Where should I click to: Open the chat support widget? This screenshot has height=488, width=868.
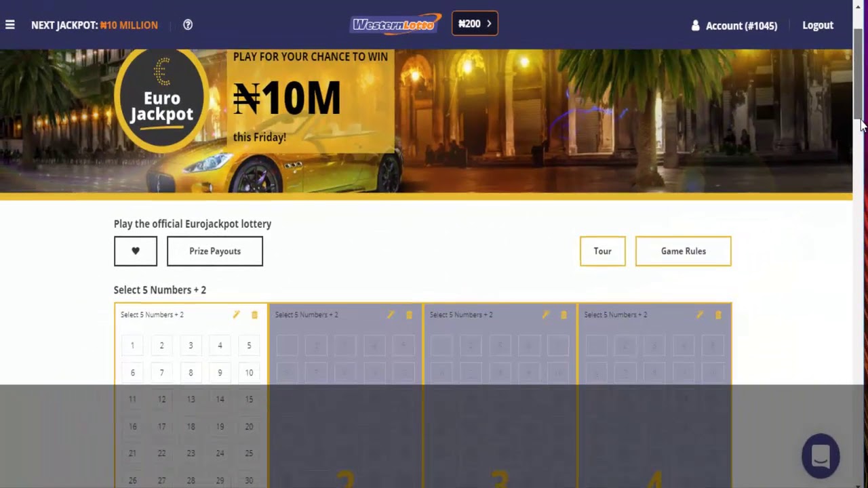[821, 456]
